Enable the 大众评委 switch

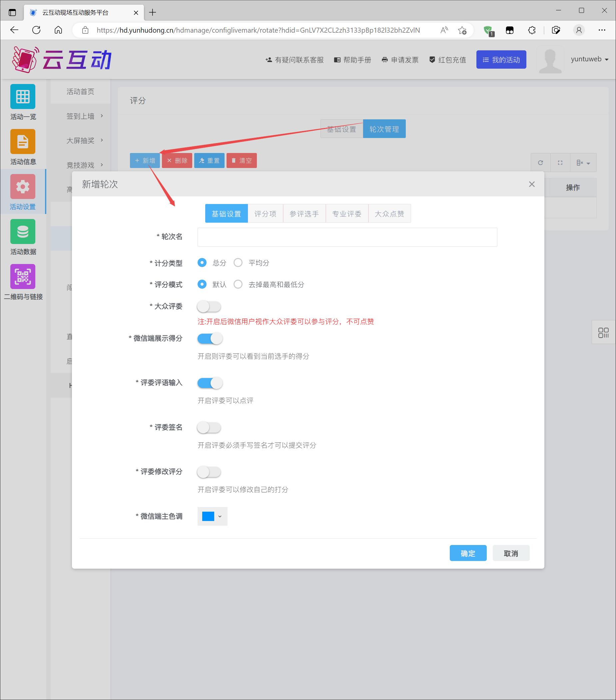pos(209,307)
